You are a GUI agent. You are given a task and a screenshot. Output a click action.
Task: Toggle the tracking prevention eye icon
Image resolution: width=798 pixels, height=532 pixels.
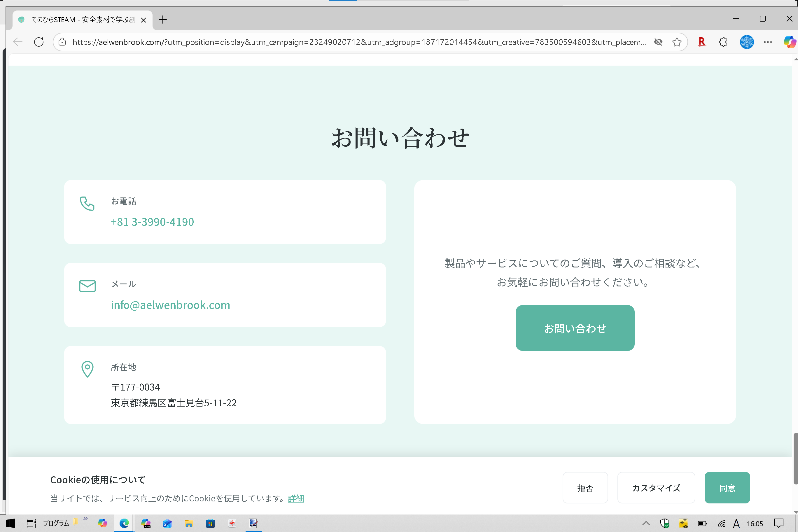click(658, 42)
